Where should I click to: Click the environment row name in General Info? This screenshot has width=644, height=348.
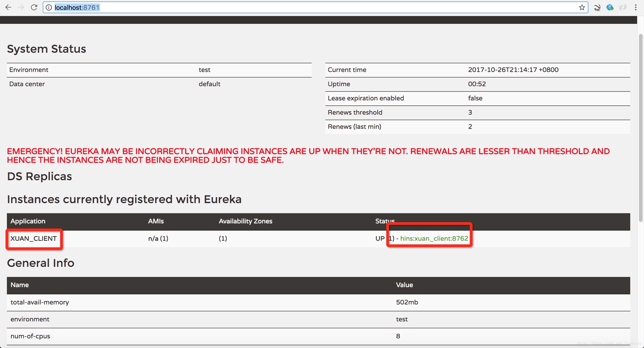pyautogui.click(x=30, y=319)
